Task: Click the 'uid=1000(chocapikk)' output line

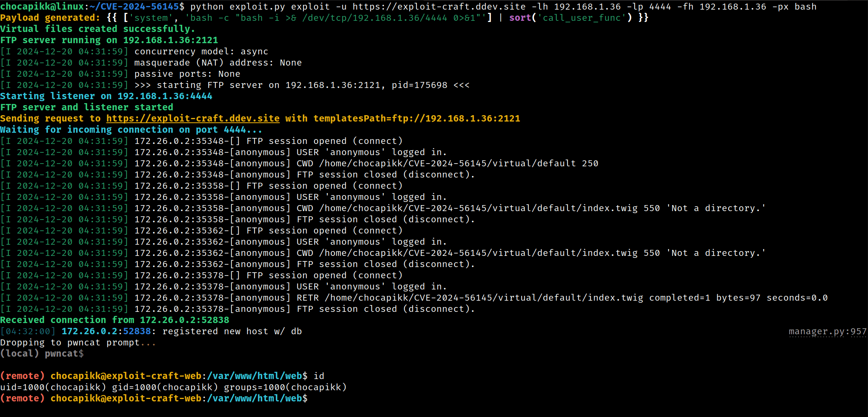Action: point(173,387)
